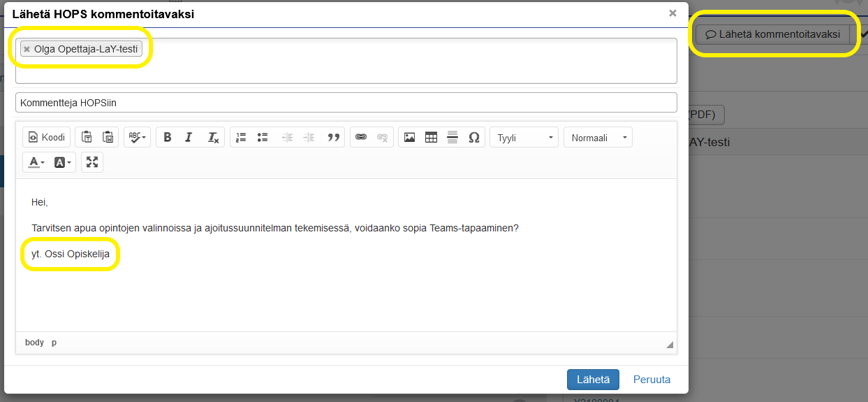Click the signature line yt. Ossi Opiskelija
868x402 pixels.
pos(71,254)
